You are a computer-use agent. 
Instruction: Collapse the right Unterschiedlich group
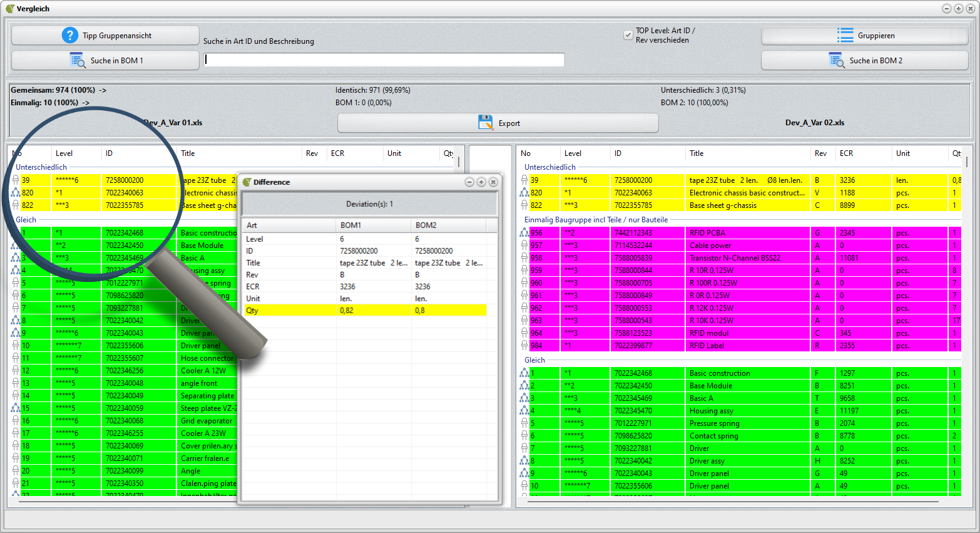click(x=549, y=167)
